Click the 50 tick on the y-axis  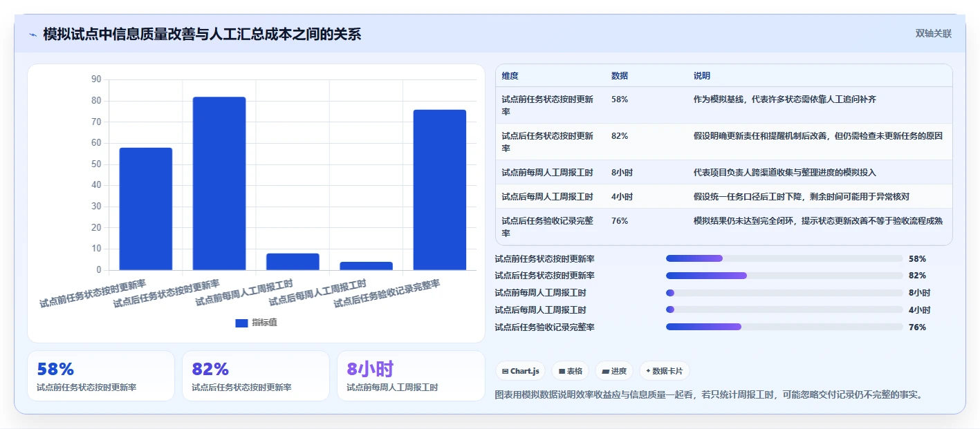click(x=96, y=164)
